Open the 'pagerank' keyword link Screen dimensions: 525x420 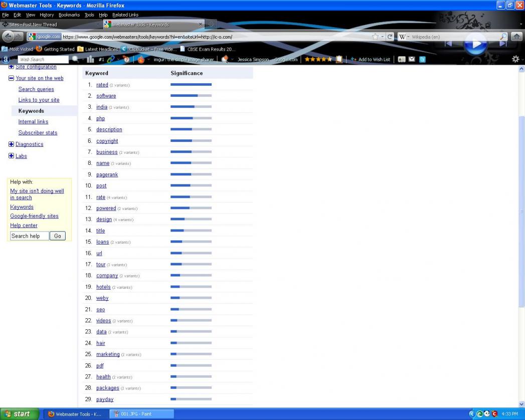click(x=107, y=174)
